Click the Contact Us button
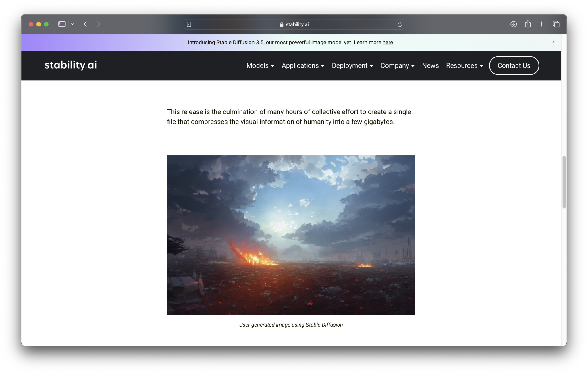Image resolution: width=588 pixels, height=374 pixels. (x=514, y=66)
